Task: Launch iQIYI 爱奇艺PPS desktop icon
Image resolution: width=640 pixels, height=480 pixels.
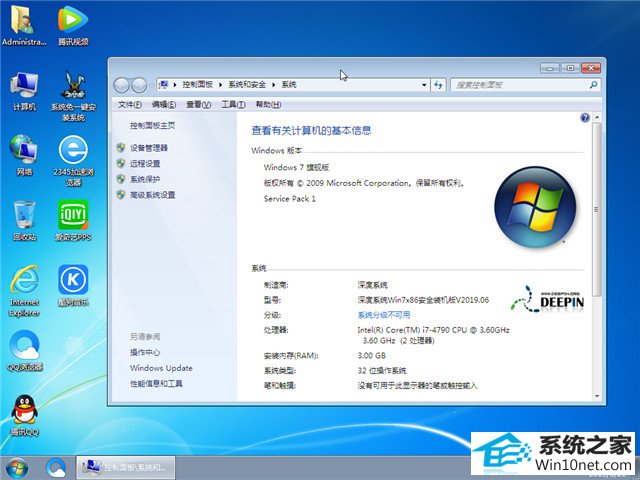Action: pos(73,220)
